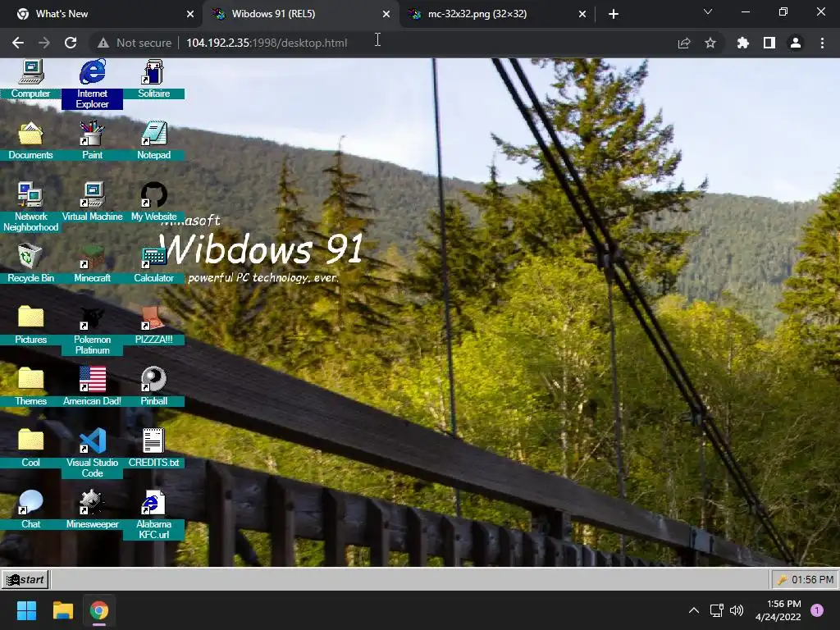
Task: Open the Windows clock and date
Action: tap(778, 610)
